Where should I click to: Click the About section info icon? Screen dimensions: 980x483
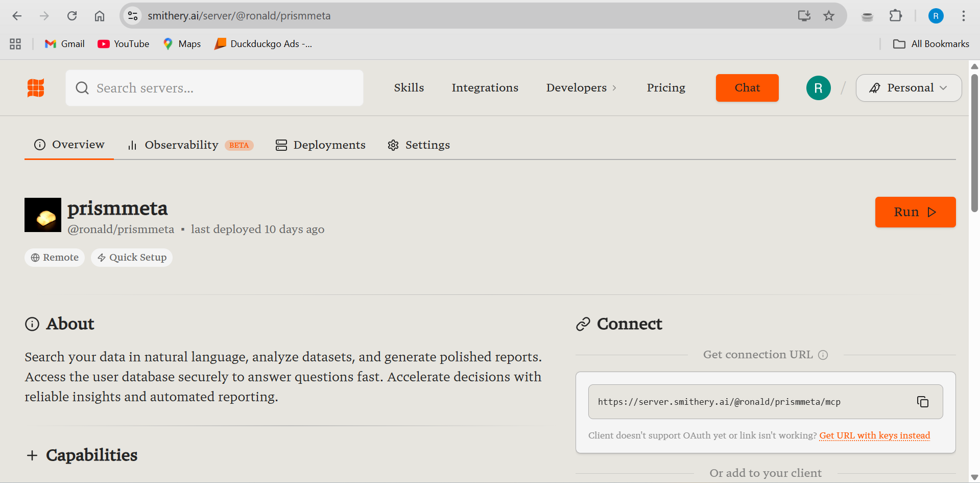tap(32, 324)
